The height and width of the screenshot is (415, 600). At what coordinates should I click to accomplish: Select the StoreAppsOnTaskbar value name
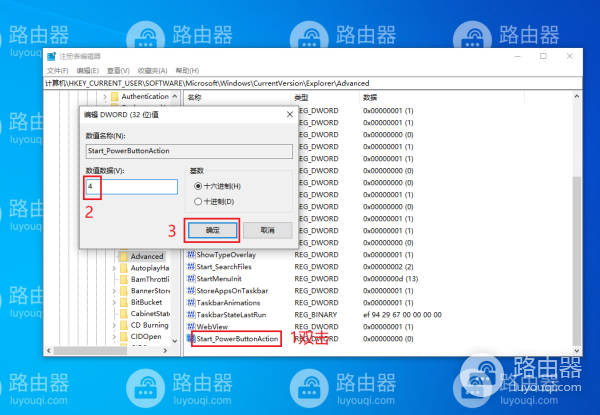pos(232,291)
